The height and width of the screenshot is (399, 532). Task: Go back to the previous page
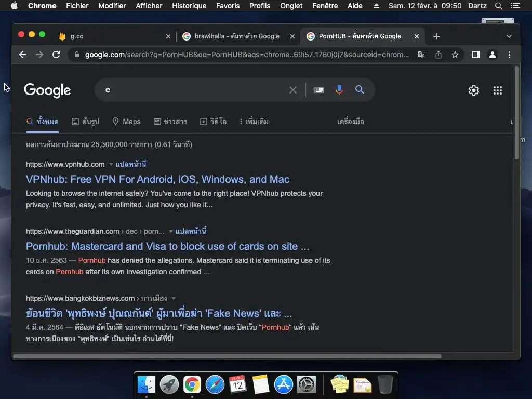(23, 55)
